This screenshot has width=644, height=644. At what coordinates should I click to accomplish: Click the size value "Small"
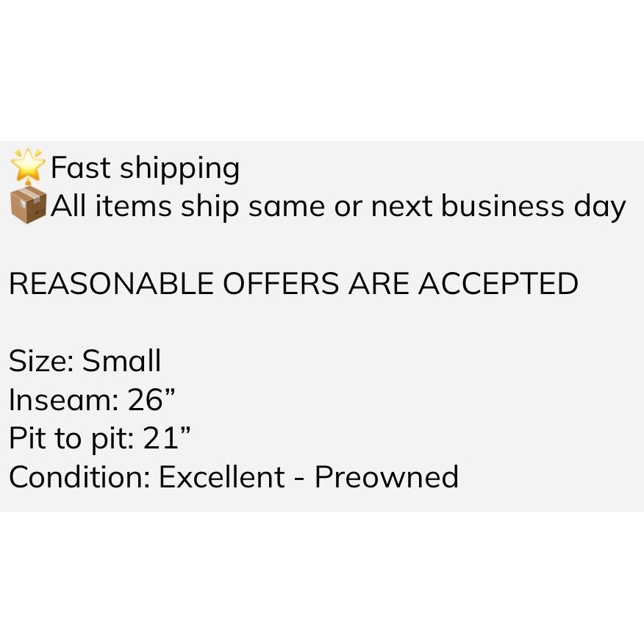coord(121,361)
